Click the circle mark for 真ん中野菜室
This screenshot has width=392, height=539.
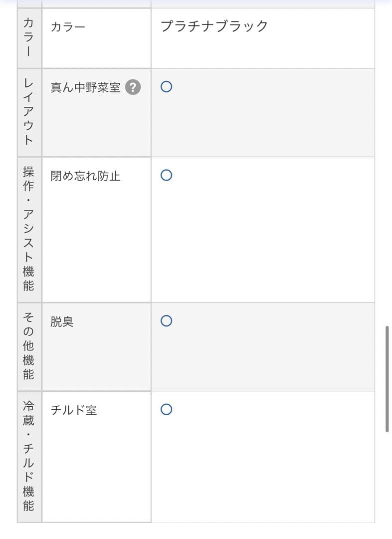click(167, 87)
